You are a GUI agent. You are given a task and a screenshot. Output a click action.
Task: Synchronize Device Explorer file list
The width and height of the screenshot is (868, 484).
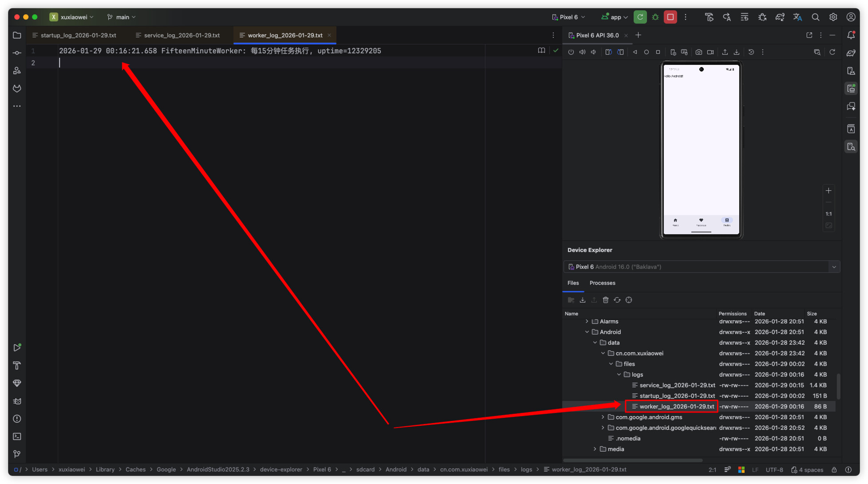(x=617, y=300)
